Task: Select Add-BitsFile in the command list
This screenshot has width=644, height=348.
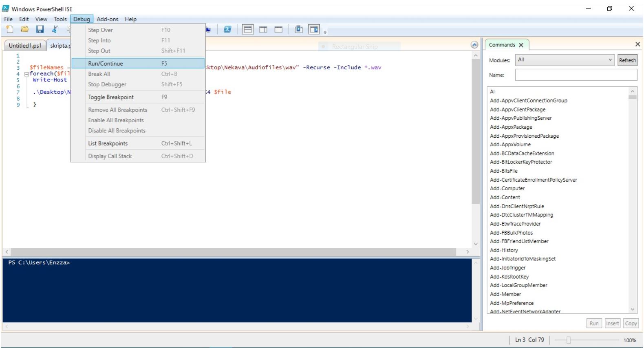Action: (x=504, y=171)
